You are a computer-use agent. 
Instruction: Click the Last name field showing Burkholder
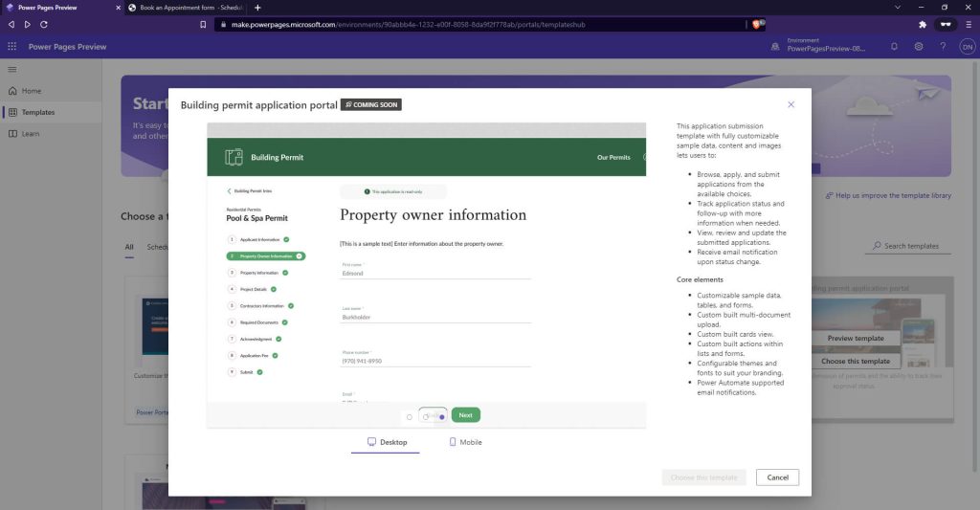[x=435, y=317]
